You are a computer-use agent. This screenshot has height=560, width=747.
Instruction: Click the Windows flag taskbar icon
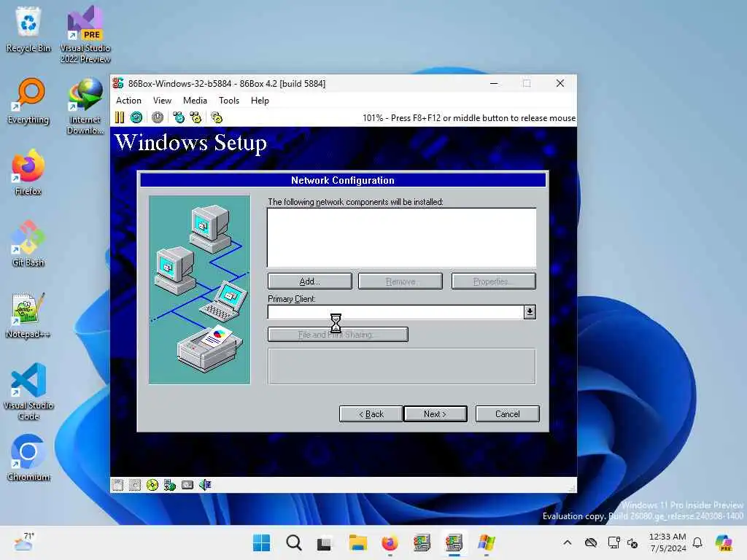tap(487, 542)
